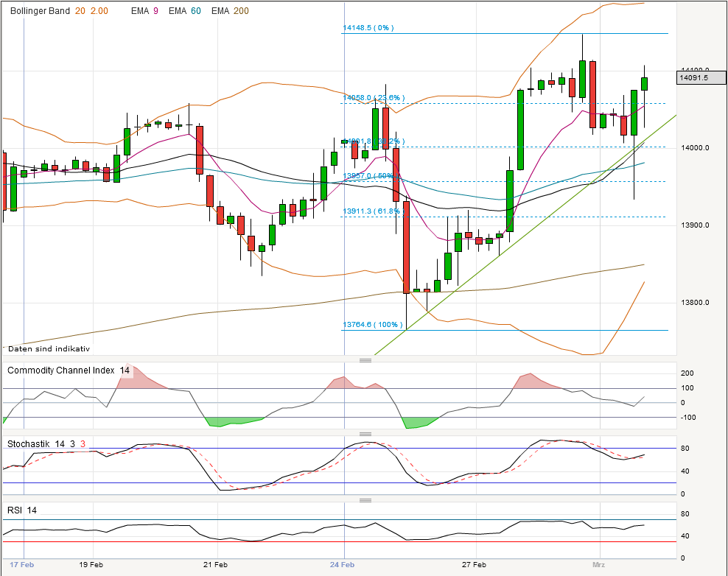Select the EMA 200 indicator label
Viewport: 728px width, 576px height.
coord(230,10)
